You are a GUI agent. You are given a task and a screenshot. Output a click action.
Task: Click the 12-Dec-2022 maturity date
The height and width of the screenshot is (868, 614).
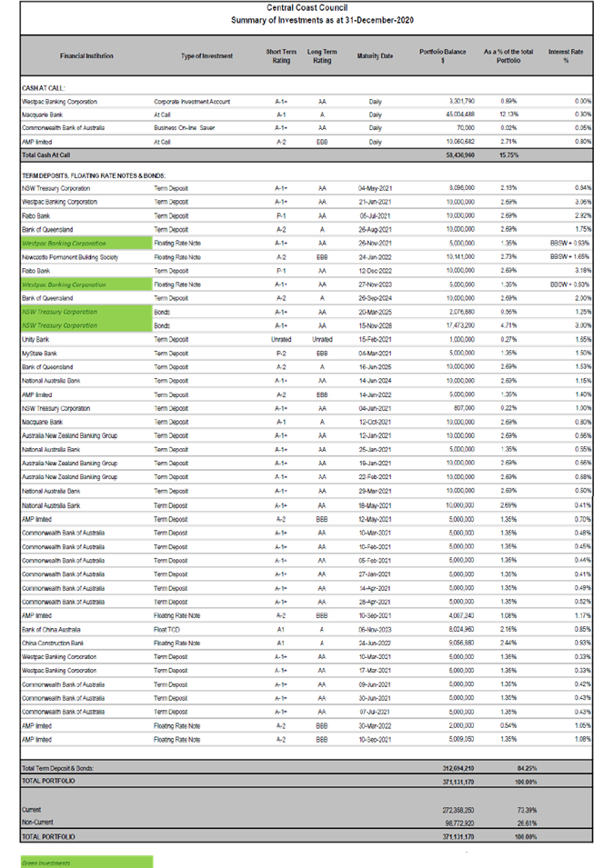[x=375, y=271]
